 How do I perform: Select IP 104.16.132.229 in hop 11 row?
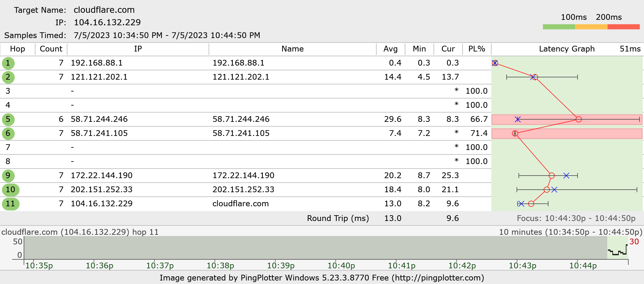point(102,204)
